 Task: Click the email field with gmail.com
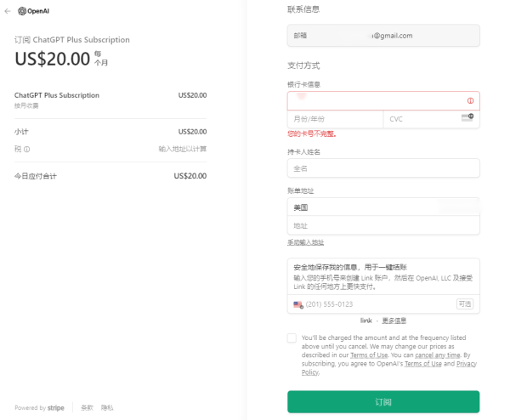click(x=383, y=36)
